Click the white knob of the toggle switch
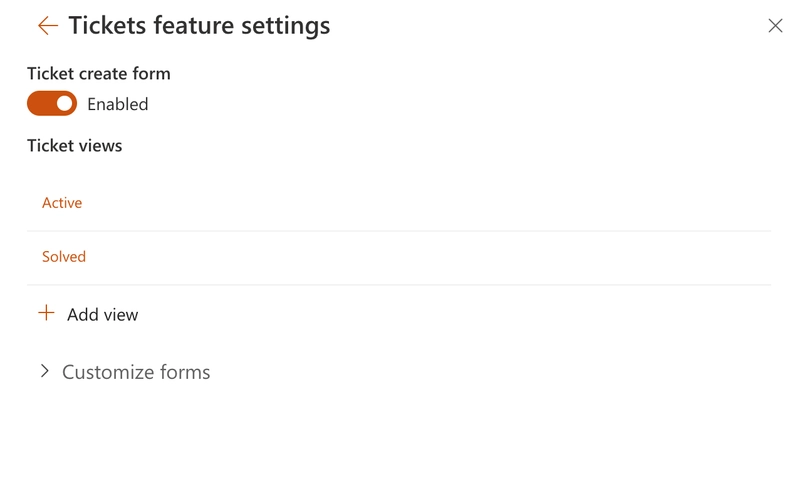This screenshot has width=800, height=499. point(65,104)
